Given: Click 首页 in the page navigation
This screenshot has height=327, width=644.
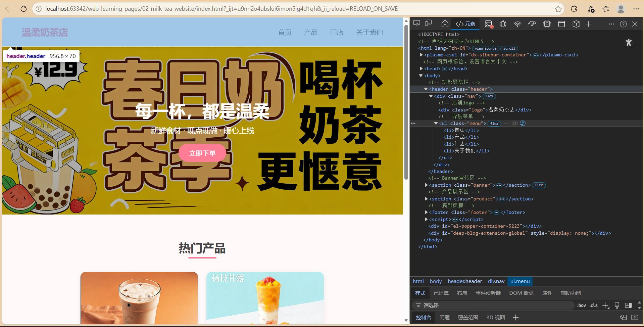Looking at the screenshot, I should pos(285,32).
